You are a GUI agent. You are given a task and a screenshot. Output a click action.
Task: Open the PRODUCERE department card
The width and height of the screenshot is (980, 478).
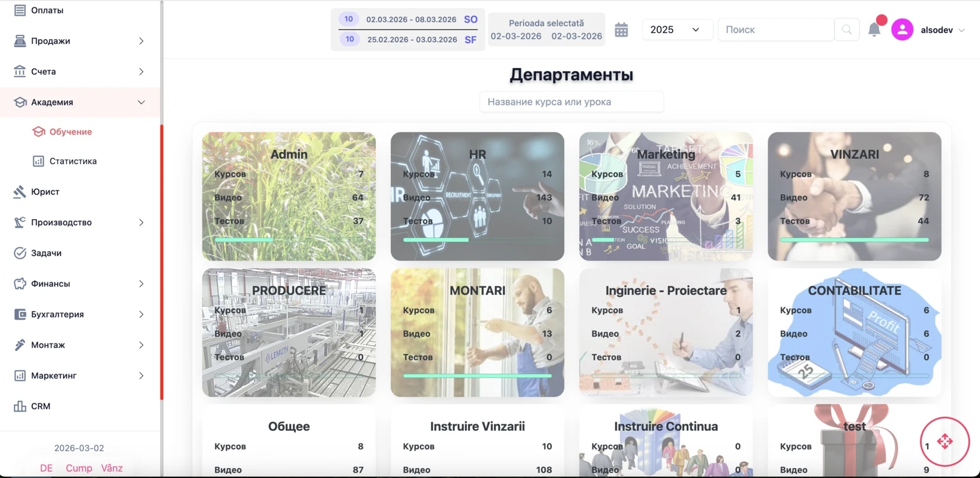[289, 333]
